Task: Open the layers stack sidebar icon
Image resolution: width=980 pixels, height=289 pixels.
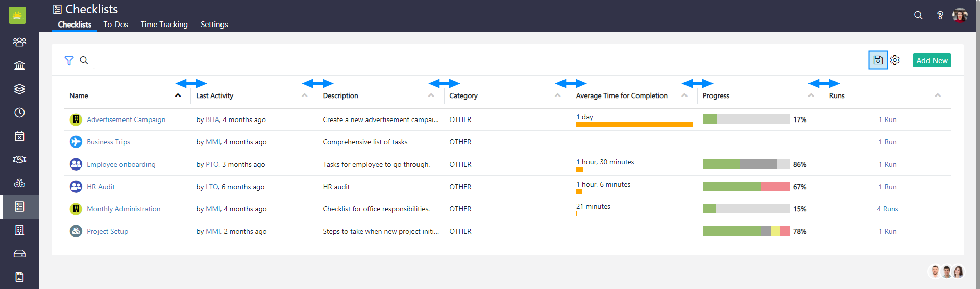Action: [x=19, y=89]
